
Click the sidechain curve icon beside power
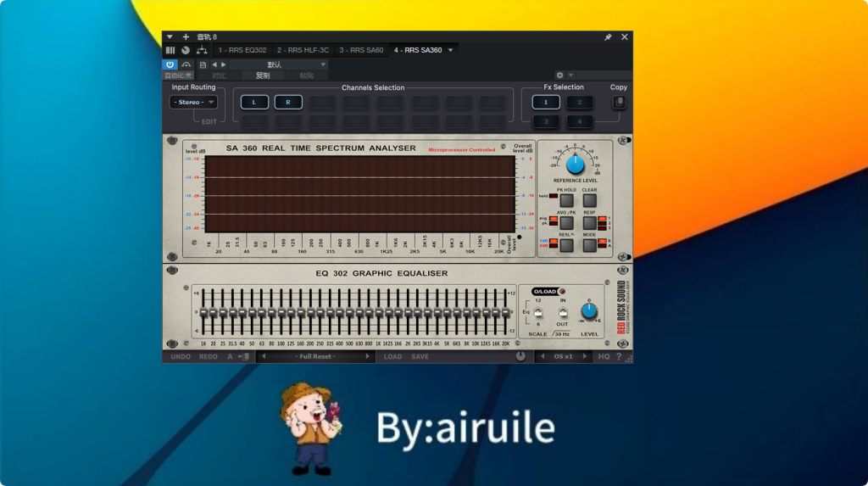[x=186, y=64]
